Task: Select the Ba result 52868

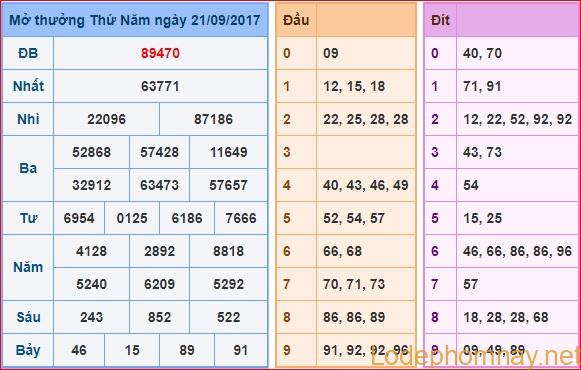Action: 92,152
